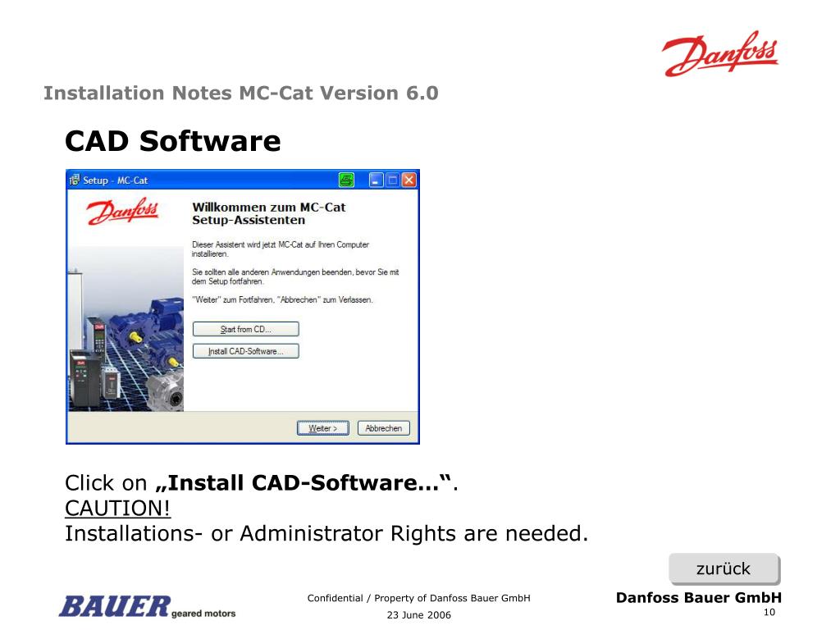Click the Setup installer icon in title bar
840x630 pixels.
point(75,180)
